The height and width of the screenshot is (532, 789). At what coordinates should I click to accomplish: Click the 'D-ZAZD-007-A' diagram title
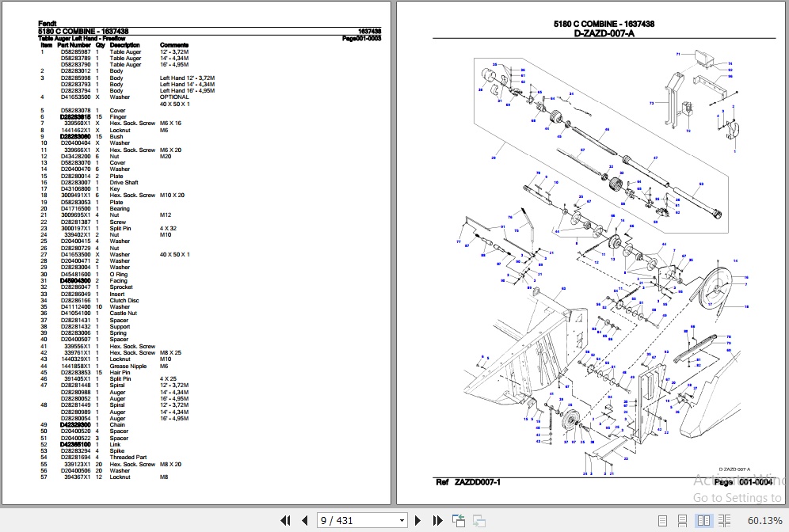tap(604, 33)
